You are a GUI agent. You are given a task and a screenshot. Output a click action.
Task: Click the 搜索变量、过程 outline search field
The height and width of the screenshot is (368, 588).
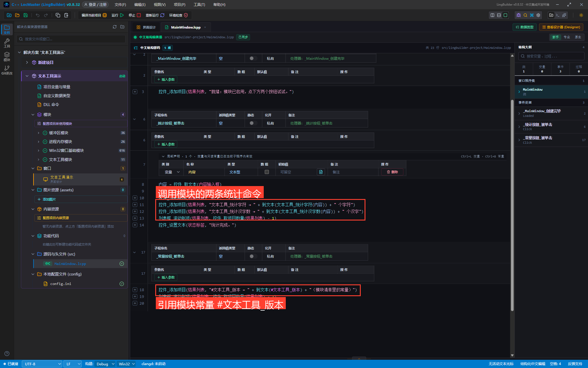551,56
